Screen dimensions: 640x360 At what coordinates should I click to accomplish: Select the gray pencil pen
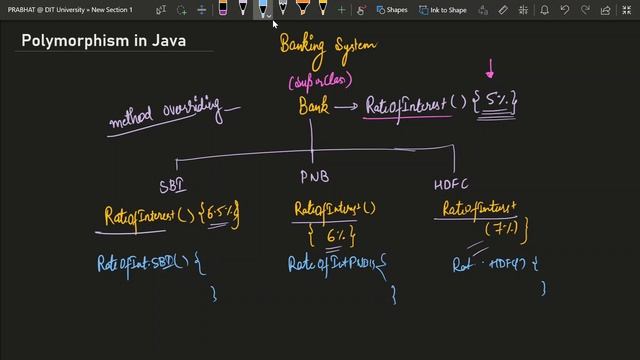pos(282,8)
